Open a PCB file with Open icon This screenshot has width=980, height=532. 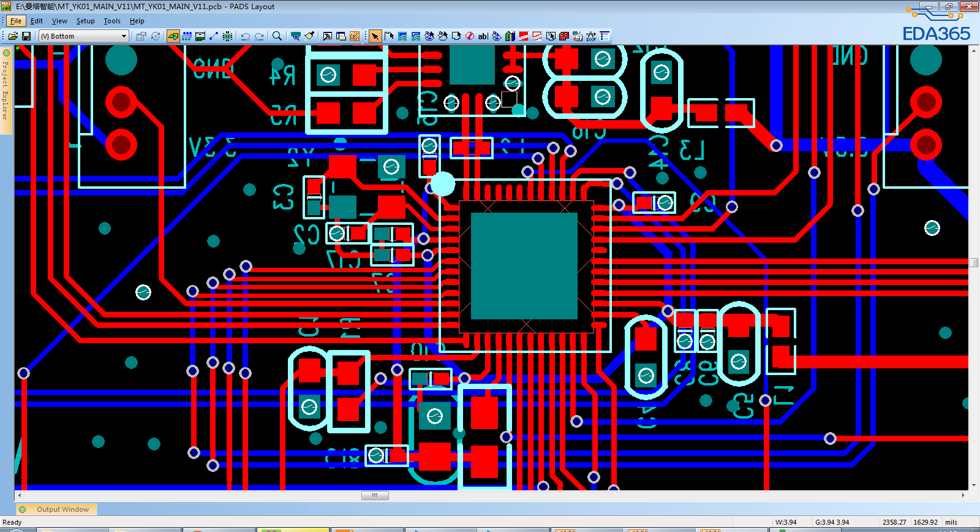[13, 36]
